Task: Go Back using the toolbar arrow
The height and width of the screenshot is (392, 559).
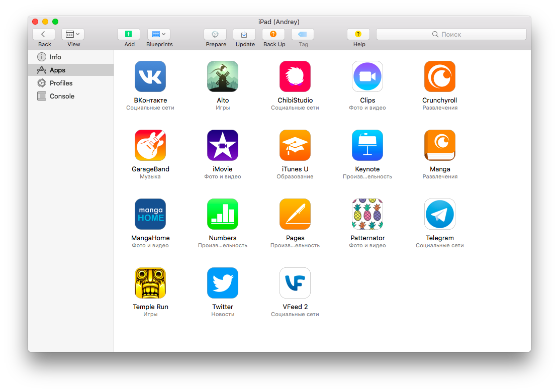Action: (x=44, y=34)
